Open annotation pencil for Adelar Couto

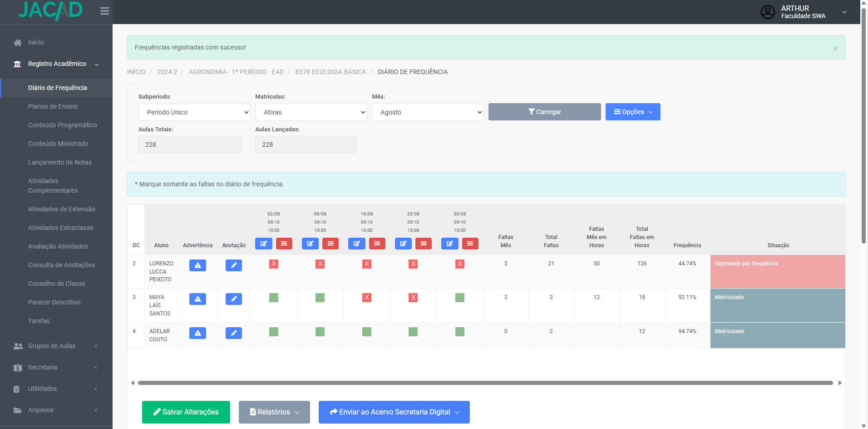(x=234, y=333)
